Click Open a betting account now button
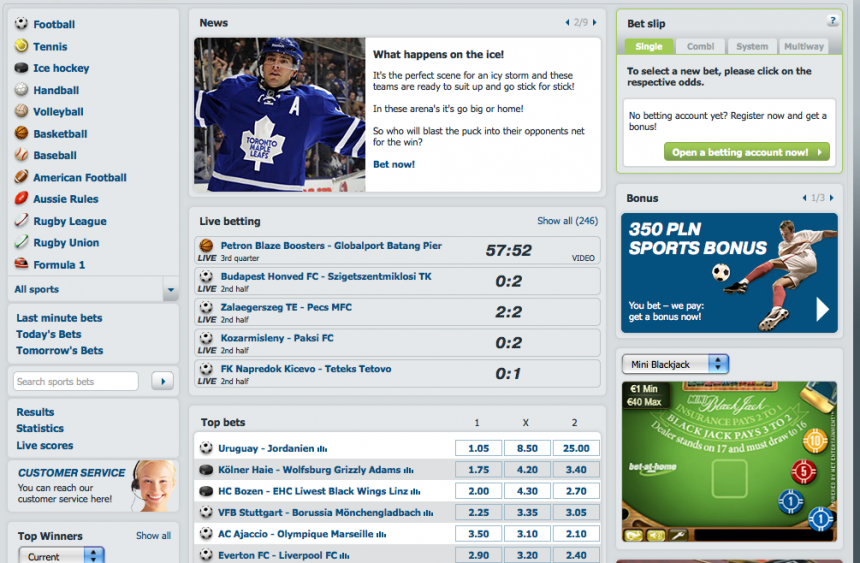This screenshot has width=860, height=563. pos(746,152)
